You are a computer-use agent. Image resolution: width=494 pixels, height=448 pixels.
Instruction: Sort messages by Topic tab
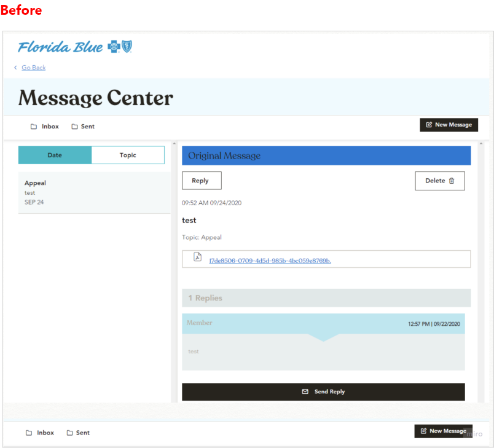[128, 155]
